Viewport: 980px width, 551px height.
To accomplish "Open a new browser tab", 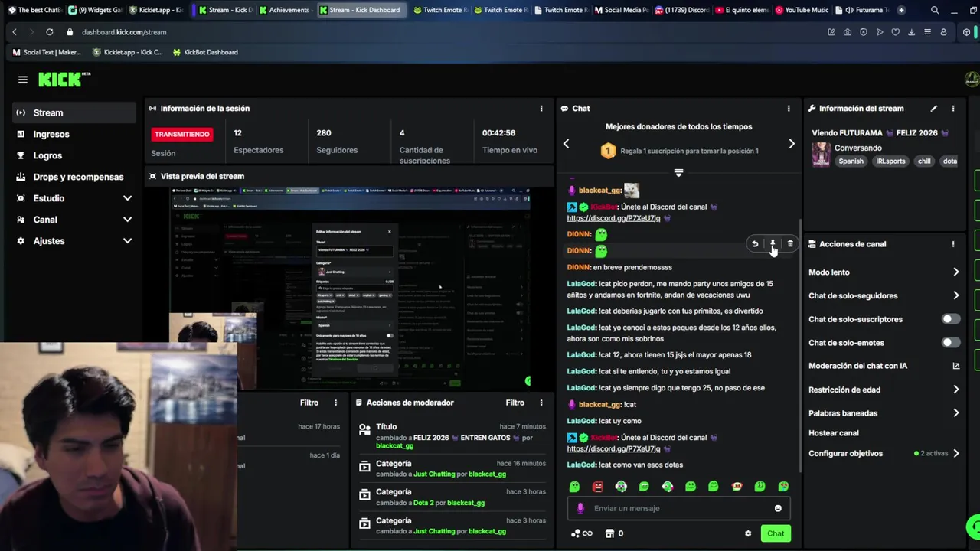I will tap(901, 10).
